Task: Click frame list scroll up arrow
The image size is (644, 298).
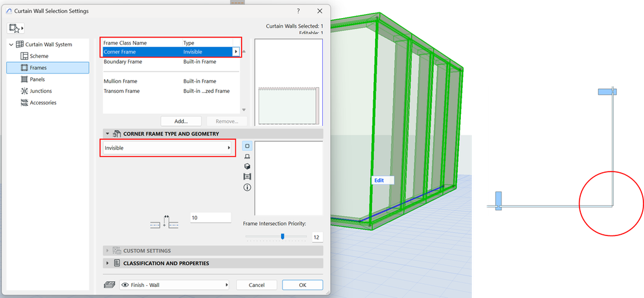Action: 244,52
